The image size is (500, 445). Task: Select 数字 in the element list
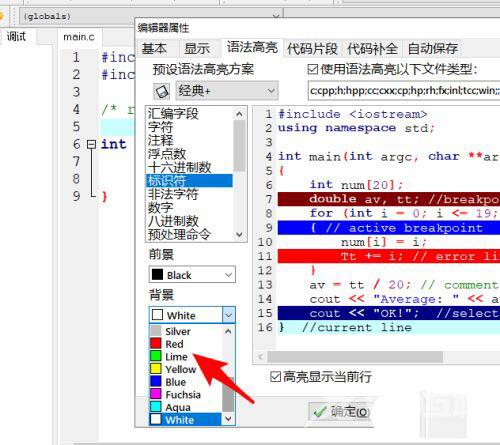(189, 207)
